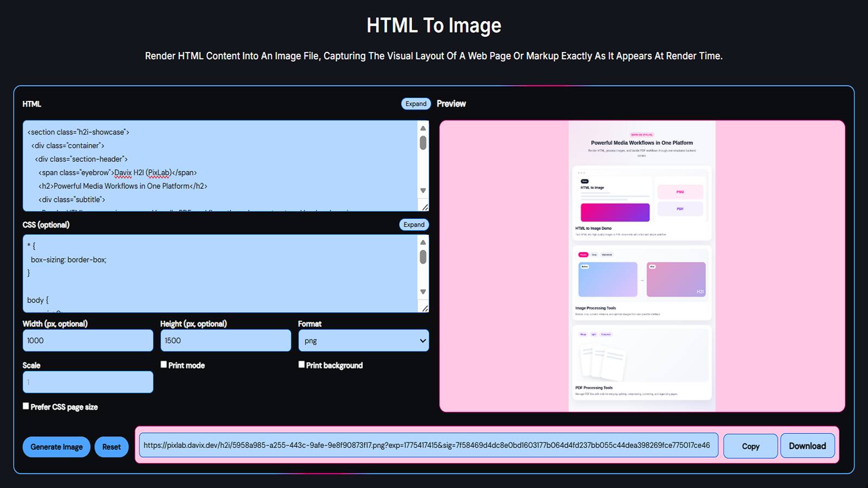Click the PNG badge in the preview
The width and height of the screenshot is (868, 488).
coord(680,192)
